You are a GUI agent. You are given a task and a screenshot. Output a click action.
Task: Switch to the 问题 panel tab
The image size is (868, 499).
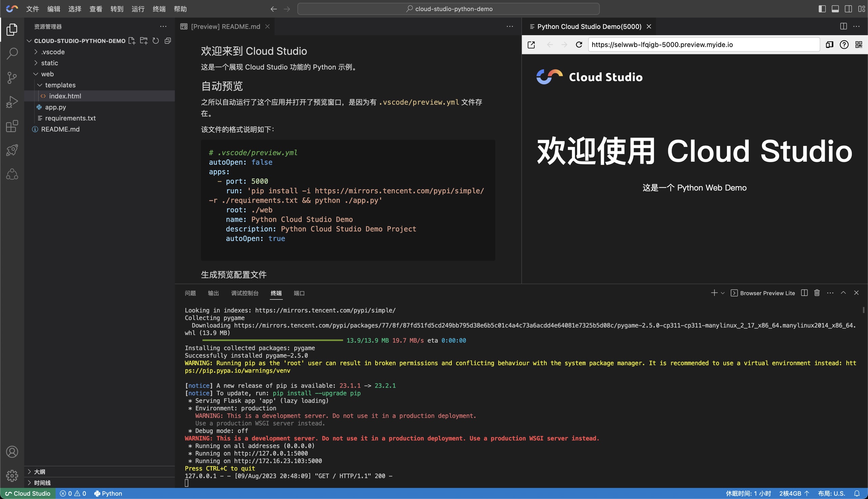[190, 293]
